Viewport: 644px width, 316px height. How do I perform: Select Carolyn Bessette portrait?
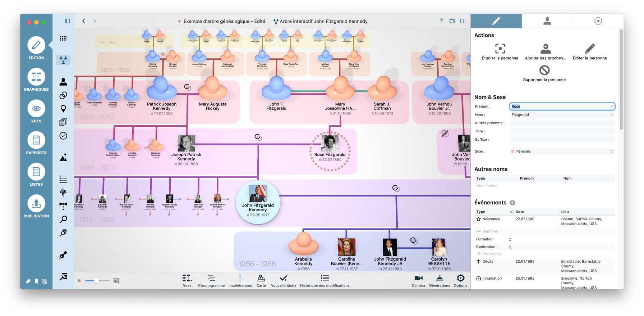coord(439,247)
